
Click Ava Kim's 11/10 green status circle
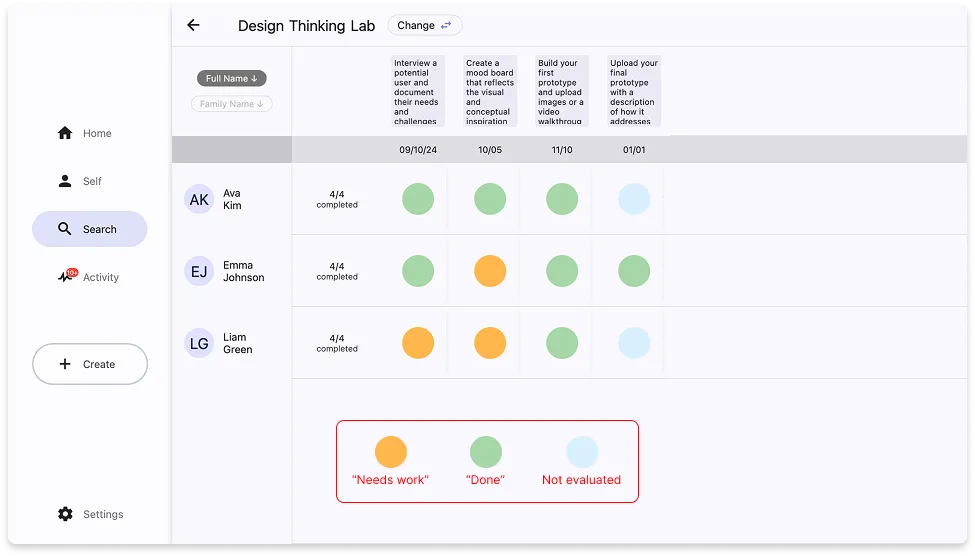point(562,199)
